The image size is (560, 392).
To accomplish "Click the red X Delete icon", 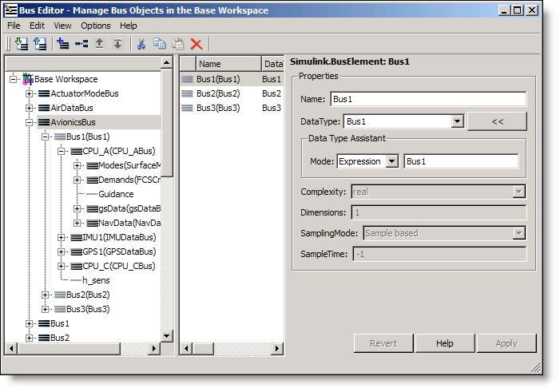I will (x=196, y=45).
